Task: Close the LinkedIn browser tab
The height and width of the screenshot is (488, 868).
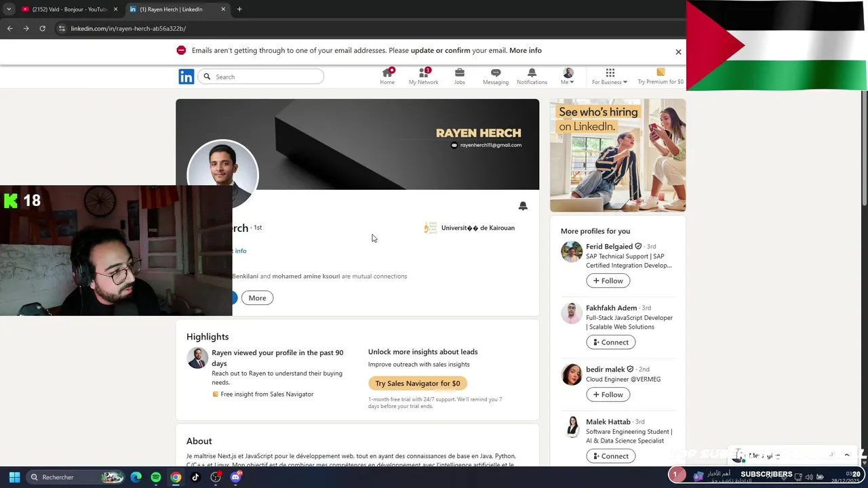Action: (223, 9)
